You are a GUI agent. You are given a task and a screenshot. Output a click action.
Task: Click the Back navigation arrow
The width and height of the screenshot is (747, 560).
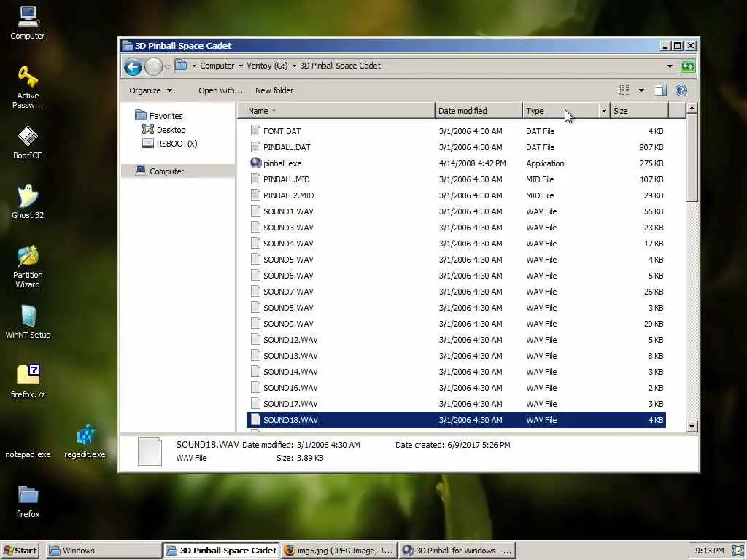pyautogui.click(x=133, y=66)
